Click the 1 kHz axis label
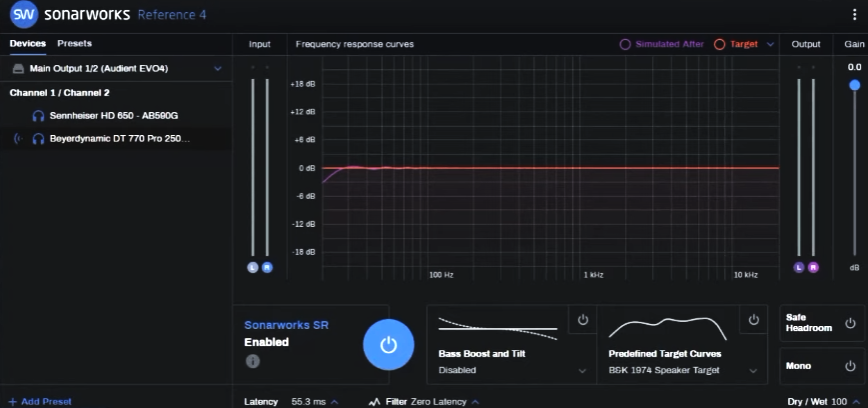Image resolution: width=868 pixels, height=408 pixels. coord(593,275)
